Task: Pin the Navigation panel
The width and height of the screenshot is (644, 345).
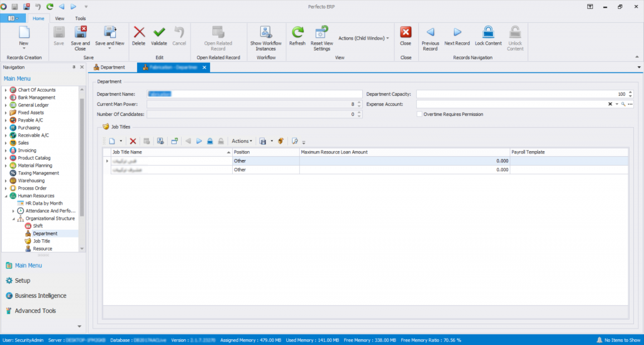Action: 74,67
